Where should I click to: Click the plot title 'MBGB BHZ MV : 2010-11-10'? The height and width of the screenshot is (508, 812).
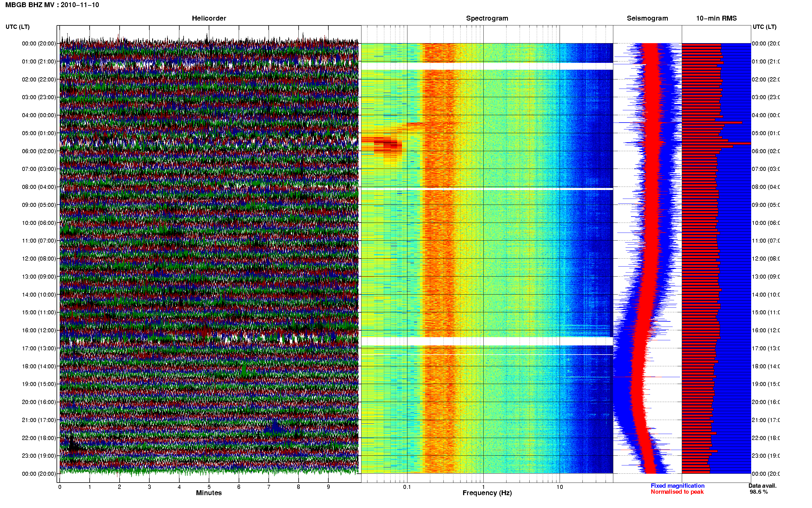pos(52,5)
